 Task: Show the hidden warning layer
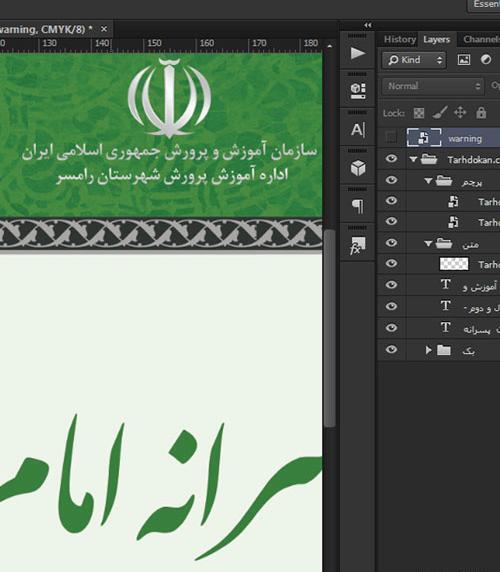pos(391,138)
